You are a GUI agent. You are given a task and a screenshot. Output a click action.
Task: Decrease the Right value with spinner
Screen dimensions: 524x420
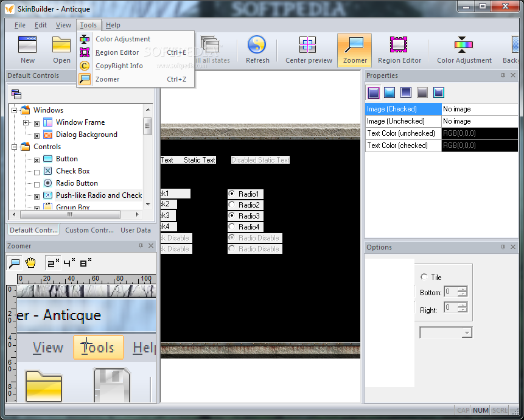pos(462,310)
